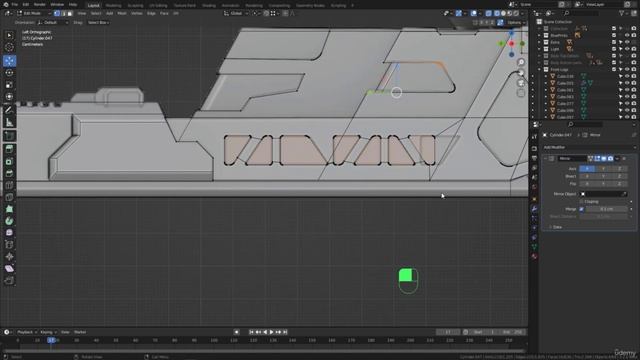This screenshot has height=360, width=640.
Task: Open the Material properties tab
Action: pos(534,256)
